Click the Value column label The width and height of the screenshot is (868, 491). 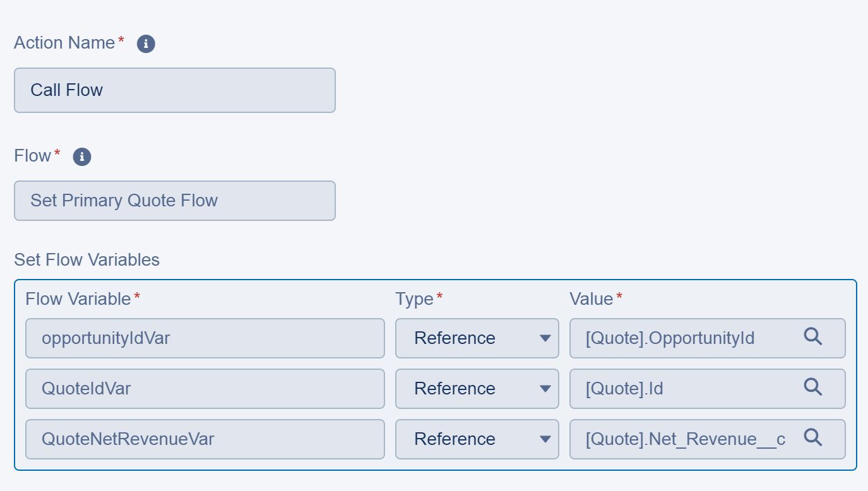pyautogui.click(x=591, y=299)
